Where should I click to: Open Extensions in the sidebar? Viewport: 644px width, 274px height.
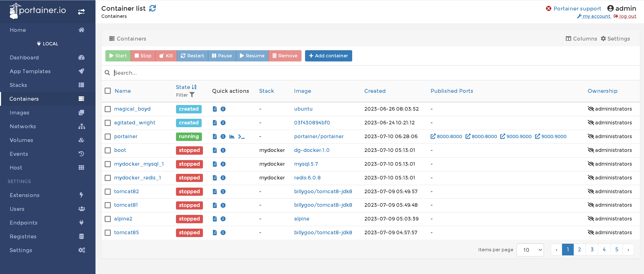coord(48,195)
